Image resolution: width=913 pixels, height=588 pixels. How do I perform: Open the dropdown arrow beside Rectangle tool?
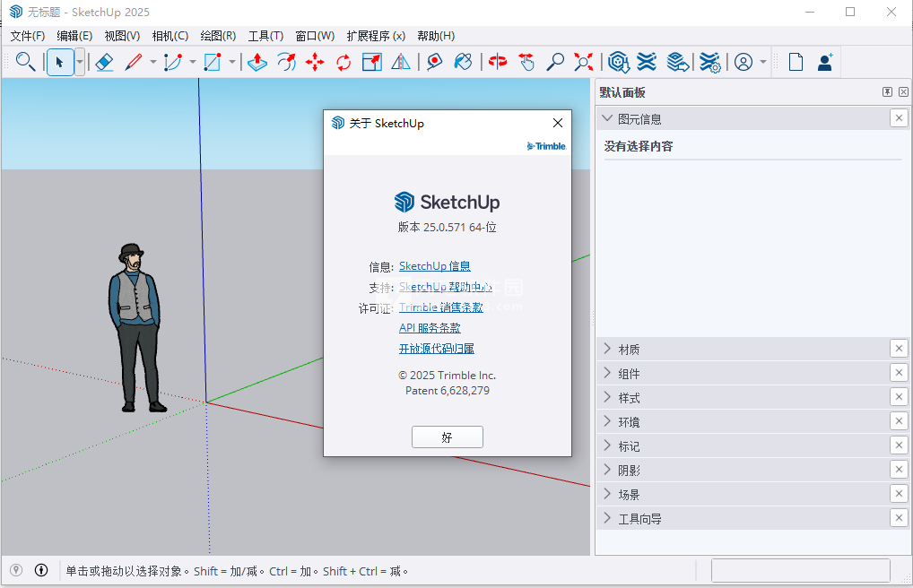pyautogui.click(x=231, y=62)
